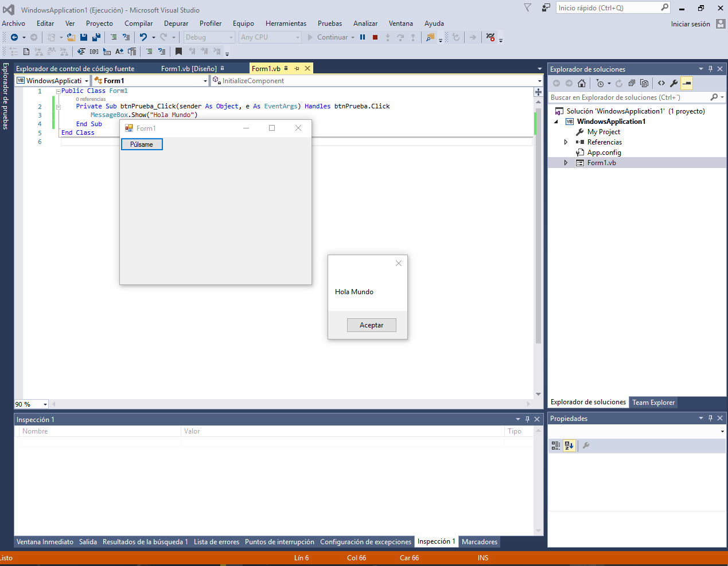
Task: Select App.config in Solution Explorer
Action: 604,153
